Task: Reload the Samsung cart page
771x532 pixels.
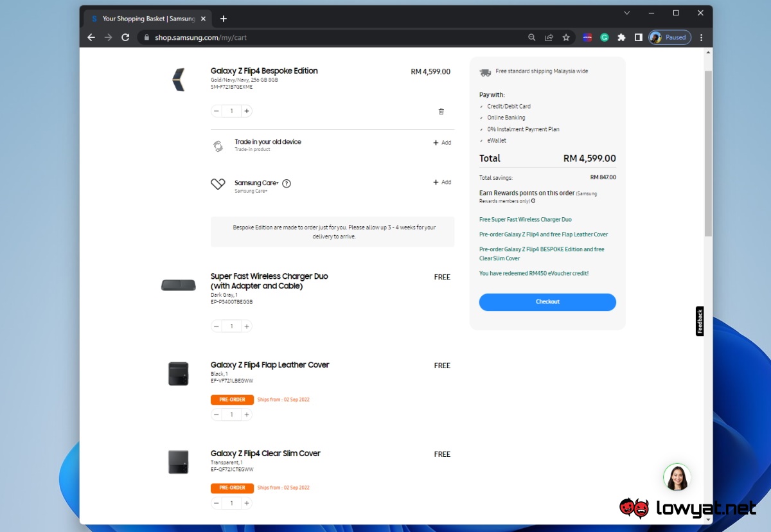Action: click(125, 37)
